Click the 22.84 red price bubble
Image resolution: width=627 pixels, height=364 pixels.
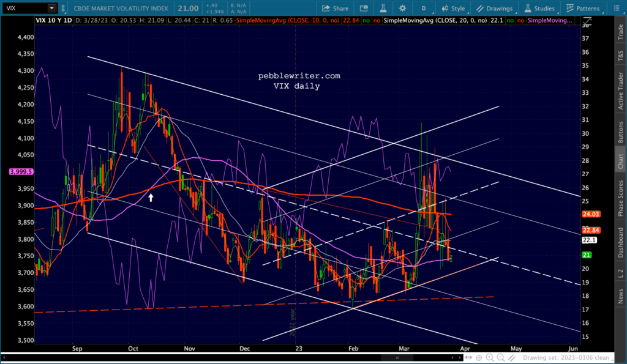(x=591, y=230)
